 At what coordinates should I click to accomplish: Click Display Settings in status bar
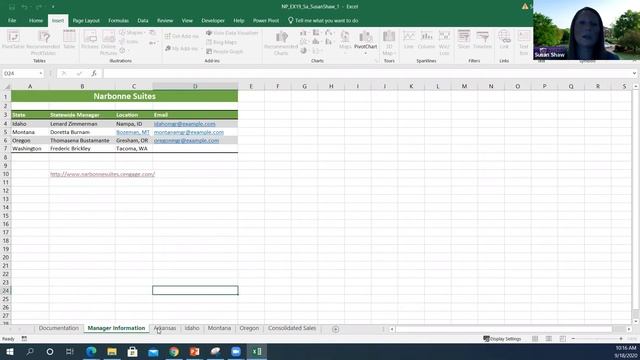click(502, 339)
